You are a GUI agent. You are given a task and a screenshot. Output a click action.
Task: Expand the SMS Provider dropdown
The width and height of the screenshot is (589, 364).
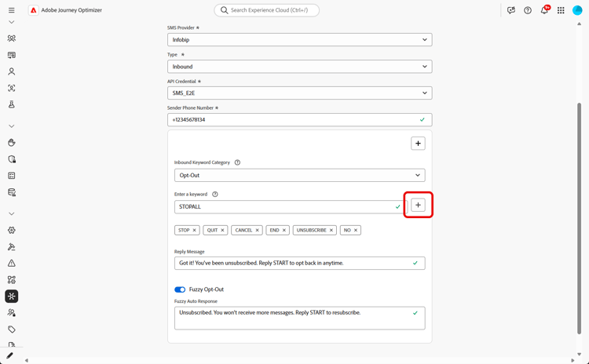tap(299, 39)
